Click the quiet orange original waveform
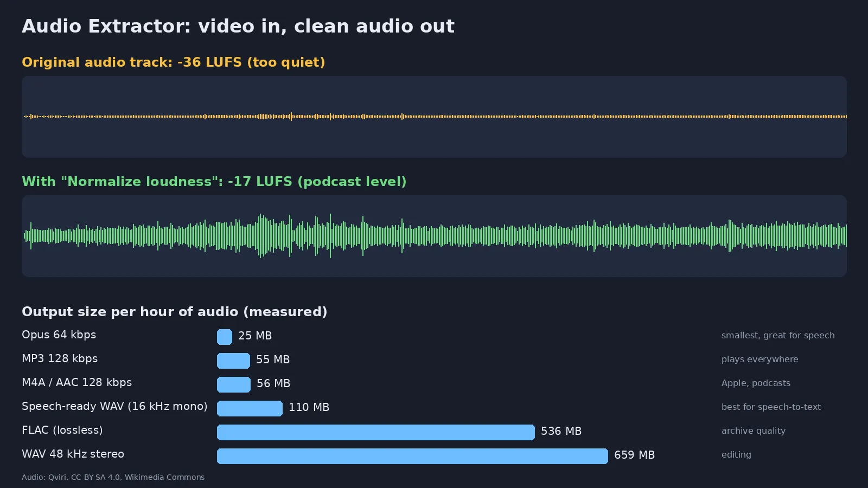Screen dimensions: 868x488 [434, 117]
